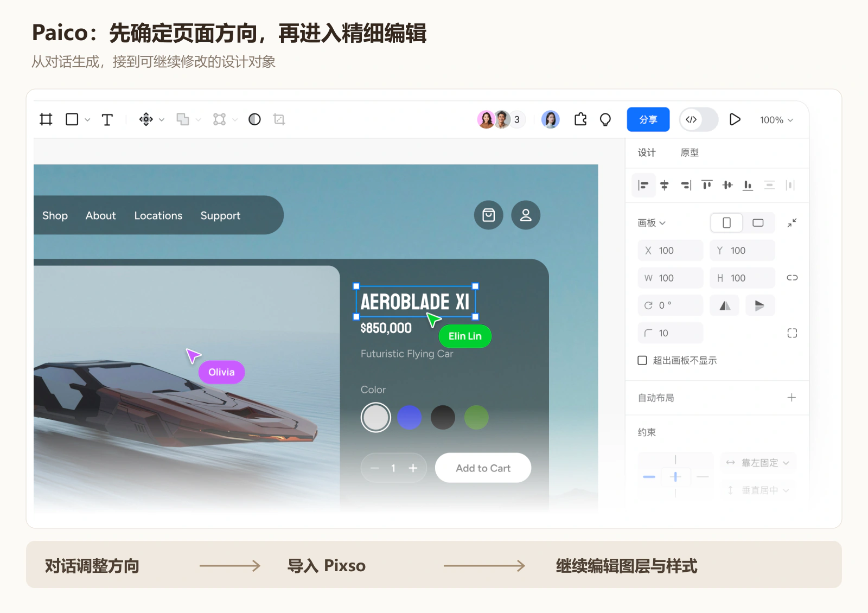Viewport: 868px width, 613px height.
Task: Align selection vertical centers
Action: pos(727,186)
